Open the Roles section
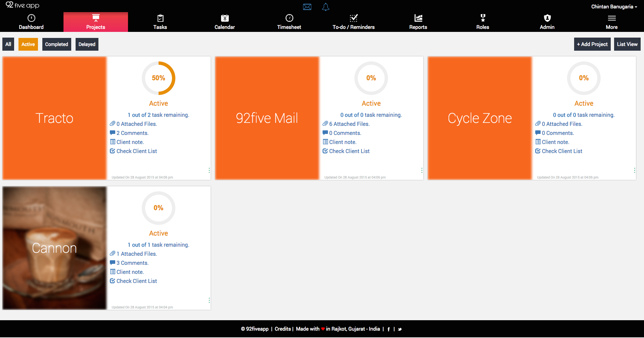 [483, 22]
